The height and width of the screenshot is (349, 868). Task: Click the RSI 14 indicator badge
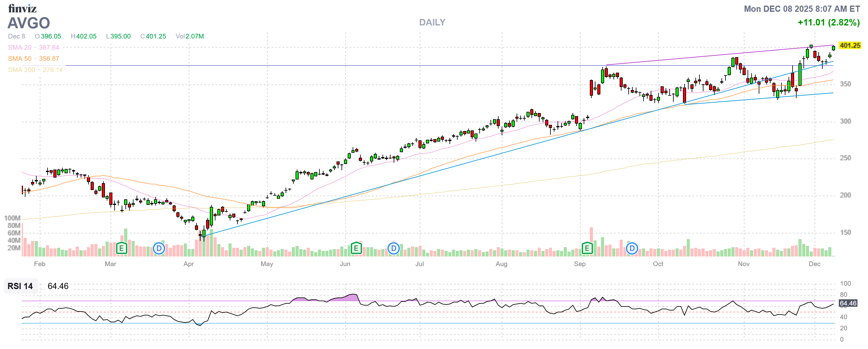(x=20, y=286)
